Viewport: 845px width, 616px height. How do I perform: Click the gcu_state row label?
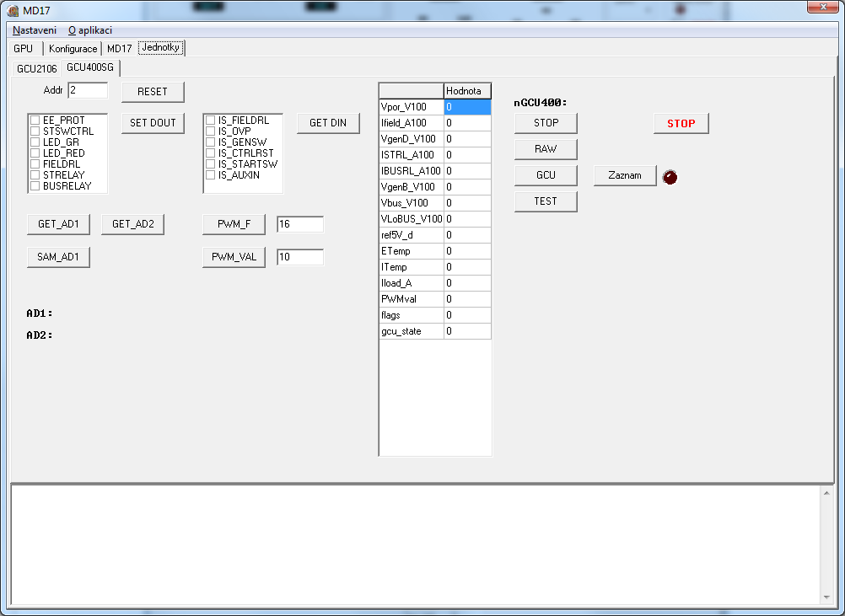tap(412, 331)
